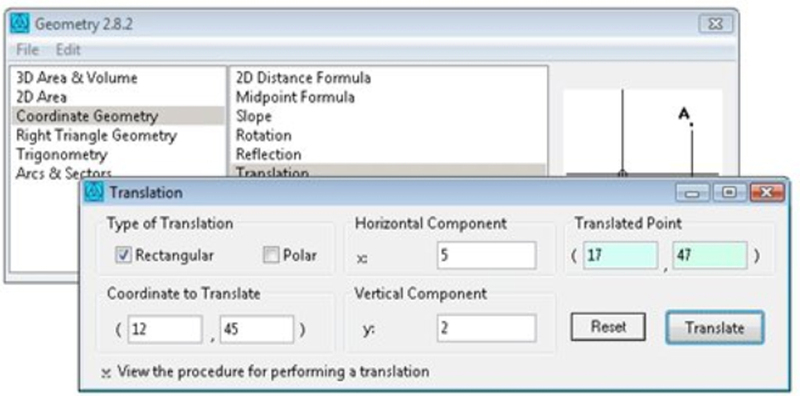Close the Translation dialog with red X
Screen dimensions: 800x396
coord(767,192)
